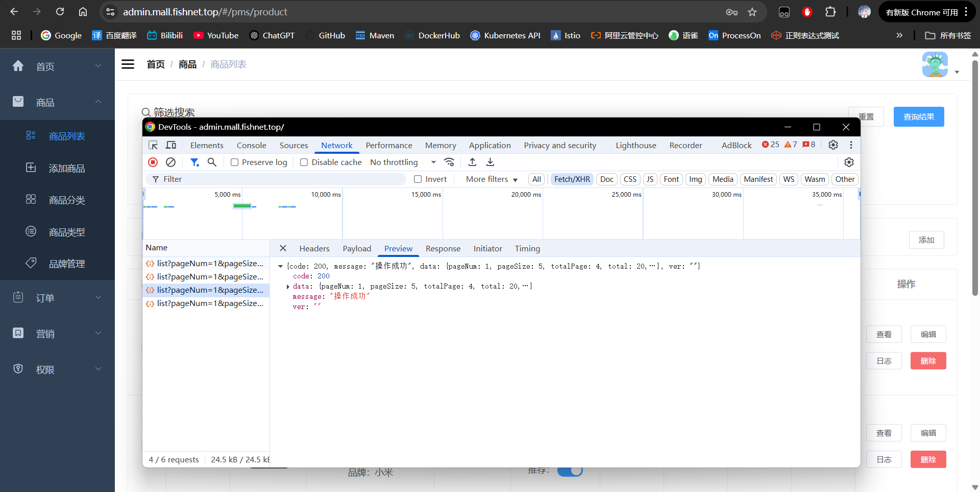Enable the Preserve log checkbox

point(235,162)
